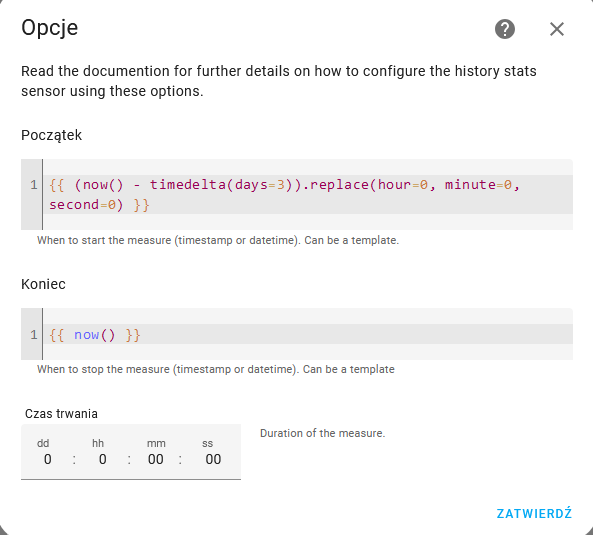Image resolution: width=593 pixels, height=535 pixels.
Task: Close the Opcje dialog
Action: (557, 29)
